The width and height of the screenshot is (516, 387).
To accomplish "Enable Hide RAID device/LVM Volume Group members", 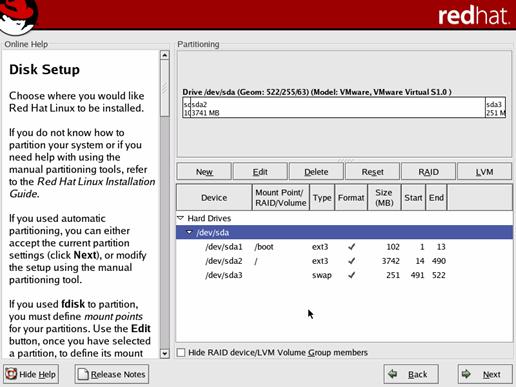I will (181, 352).
